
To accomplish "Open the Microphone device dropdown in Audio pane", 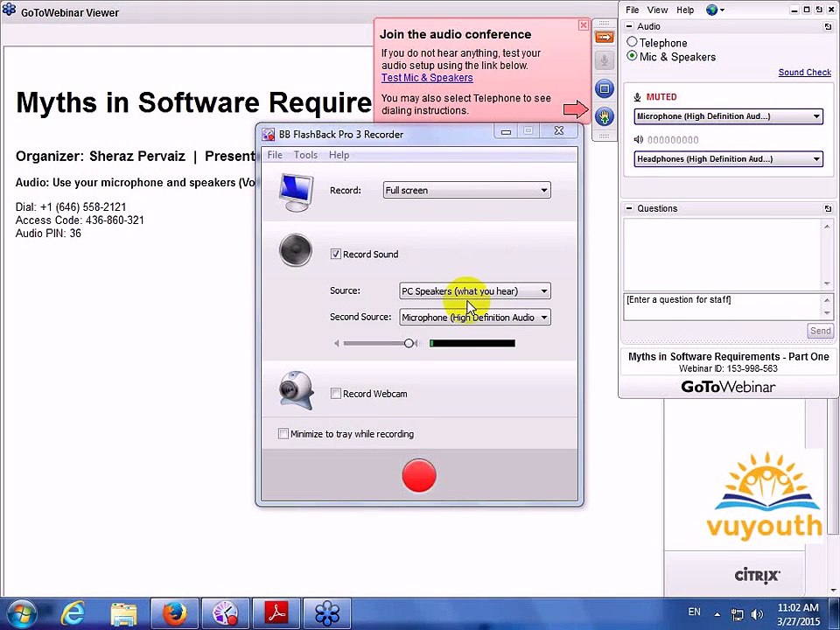I will point(729,116).
